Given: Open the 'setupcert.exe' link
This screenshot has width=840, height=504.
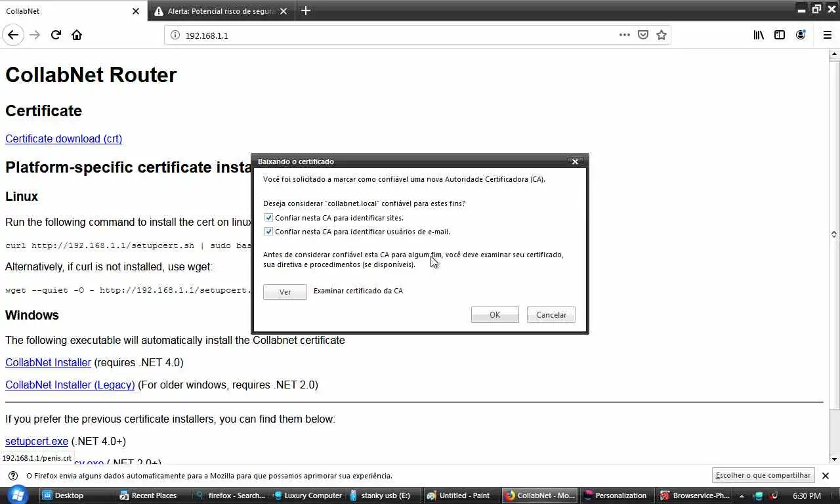Looking at the screenshot, I should (x=37, y=441).
